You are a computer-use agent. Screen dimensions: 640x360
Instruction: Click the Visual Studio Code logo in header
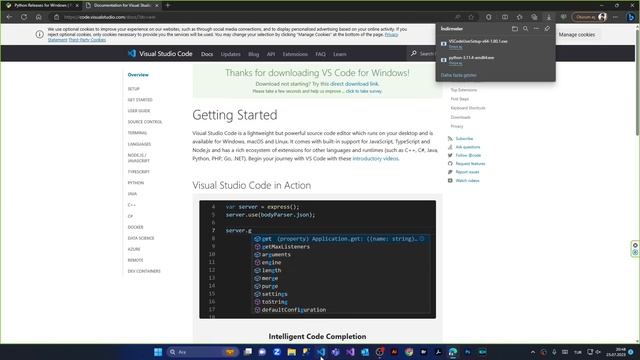coord(160,54)
